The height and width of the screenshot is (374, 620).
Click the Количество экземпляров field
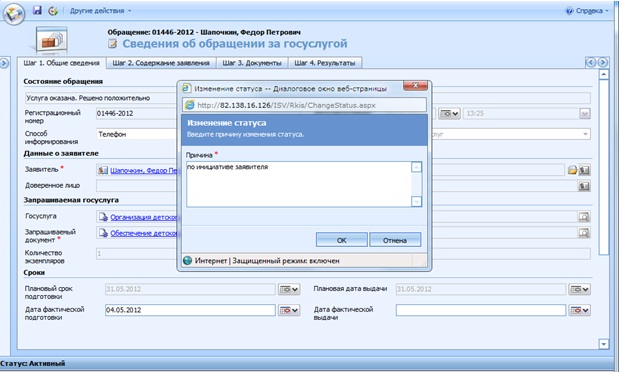point(137,253)
